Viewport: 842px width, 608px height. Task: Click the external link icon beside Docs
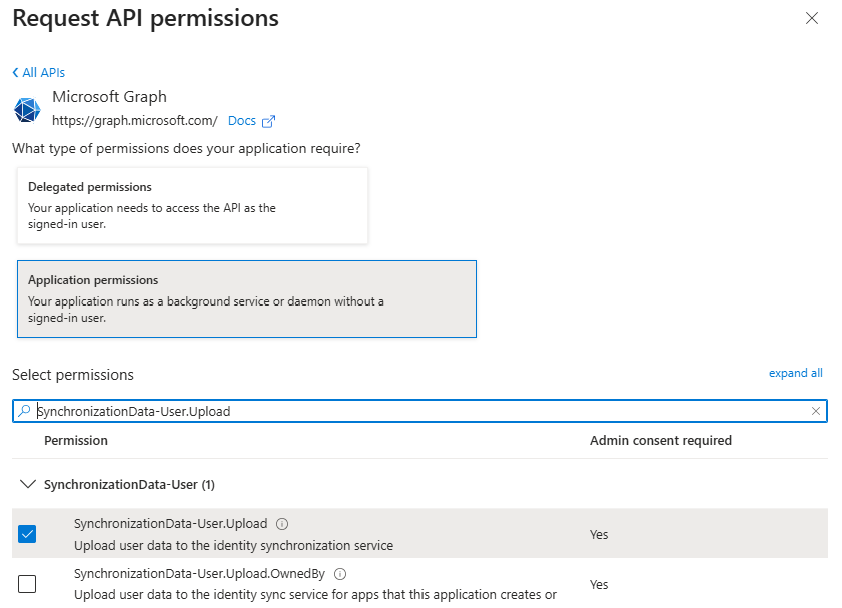[x=268, y=120]
